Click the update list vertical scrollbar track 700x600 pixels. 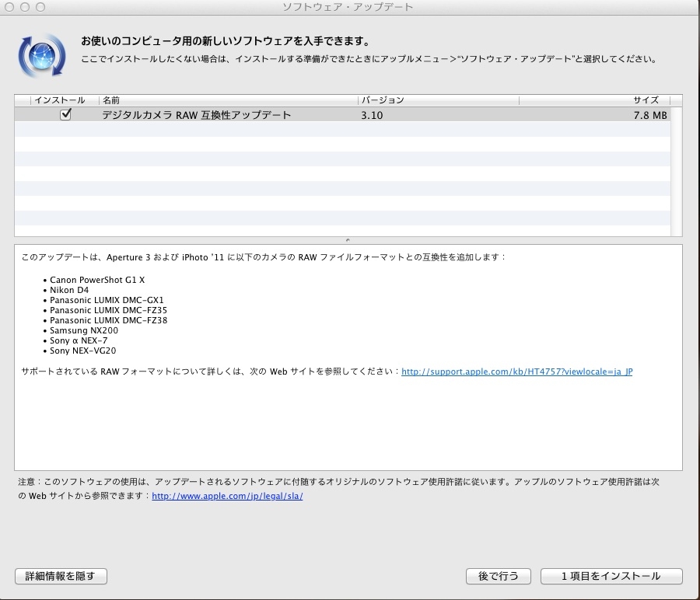pos(677,171)
